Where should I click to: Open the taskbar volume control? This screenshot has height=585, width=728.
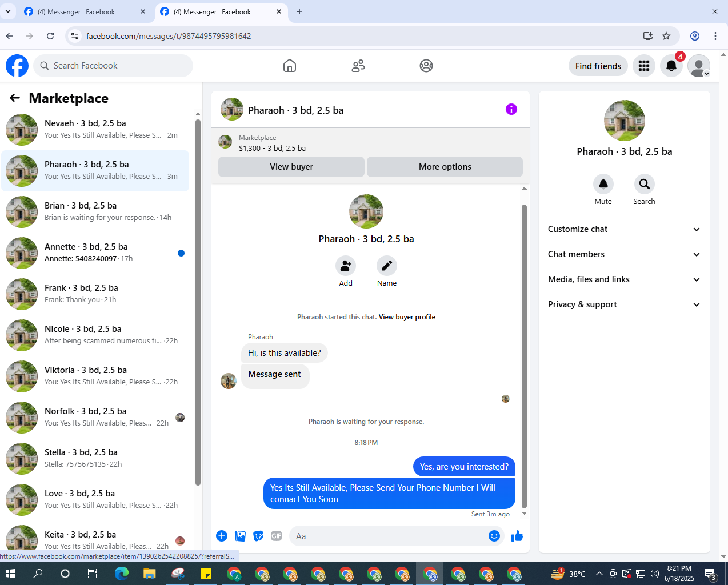pyautogui.click(x=654, y=574)
